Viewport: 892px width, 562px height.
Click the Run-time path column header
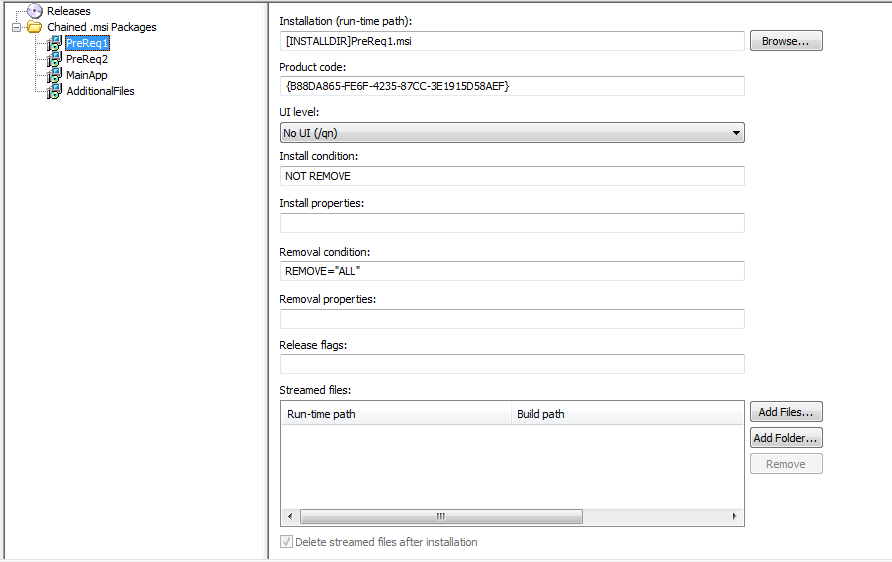[395, 414]
